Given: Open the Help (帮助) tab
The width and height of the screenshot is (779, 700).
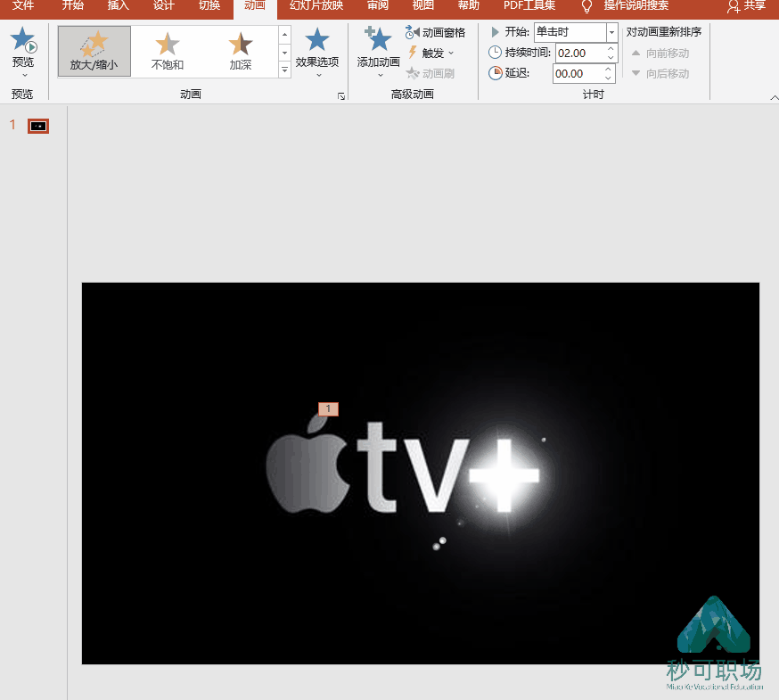Looking at the screenshot, I should coord(469,6).
